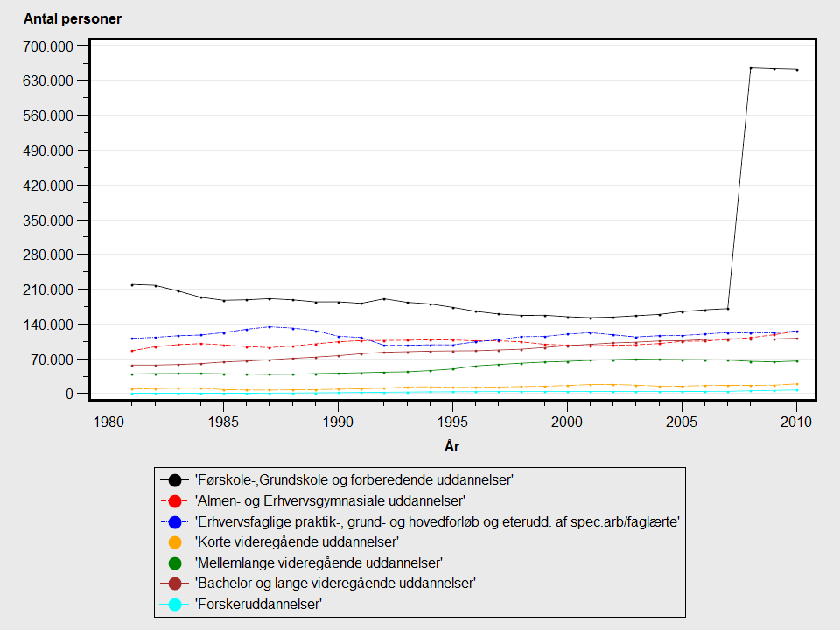This screenshot has height=630, width=840.
Task: Click the green Mellemlange videregående legend marker
Action: (175, 562)
